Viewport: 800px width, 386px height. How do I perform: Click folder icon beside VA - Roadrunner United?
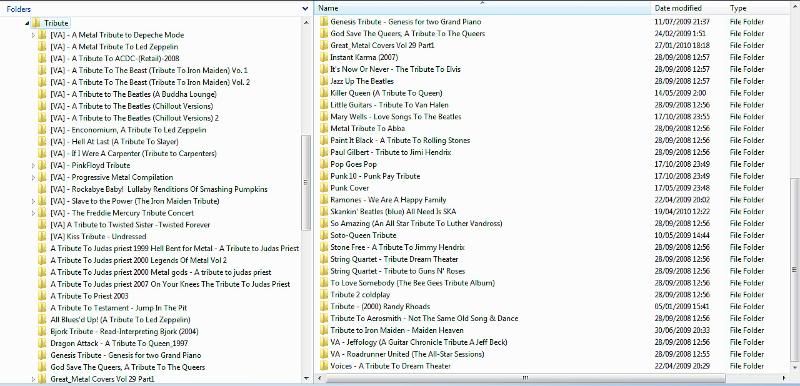point(323,354)
